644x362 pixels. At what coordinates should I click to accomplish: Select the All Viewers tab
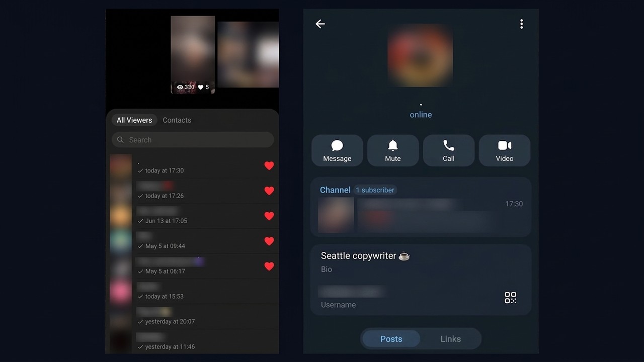pos(134,120)
